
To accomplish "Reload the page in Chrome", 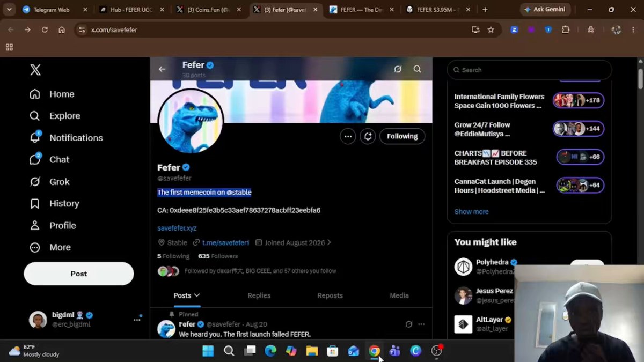I will click(x=45, y=30).
